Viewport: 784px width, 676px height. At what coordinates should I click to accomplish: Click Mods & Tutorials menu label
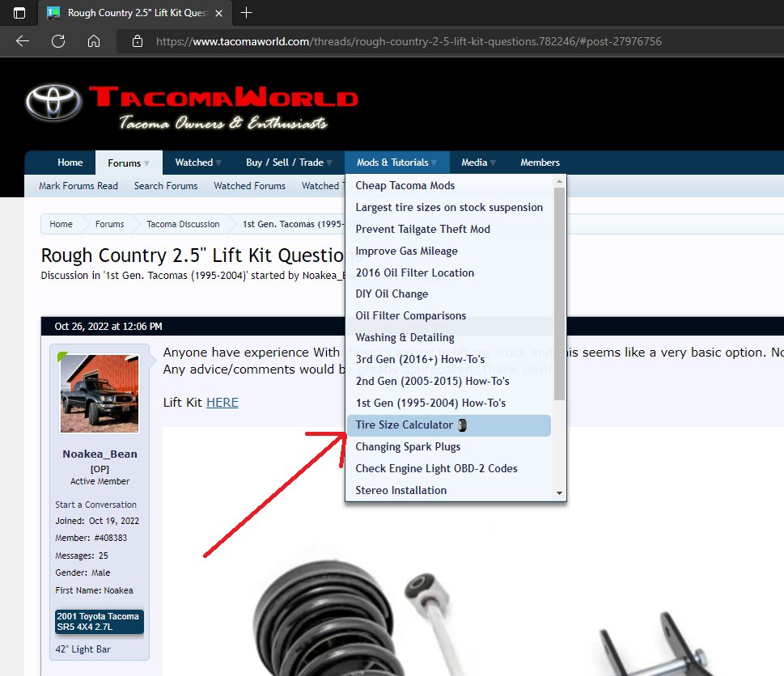[x=392, y=163]
